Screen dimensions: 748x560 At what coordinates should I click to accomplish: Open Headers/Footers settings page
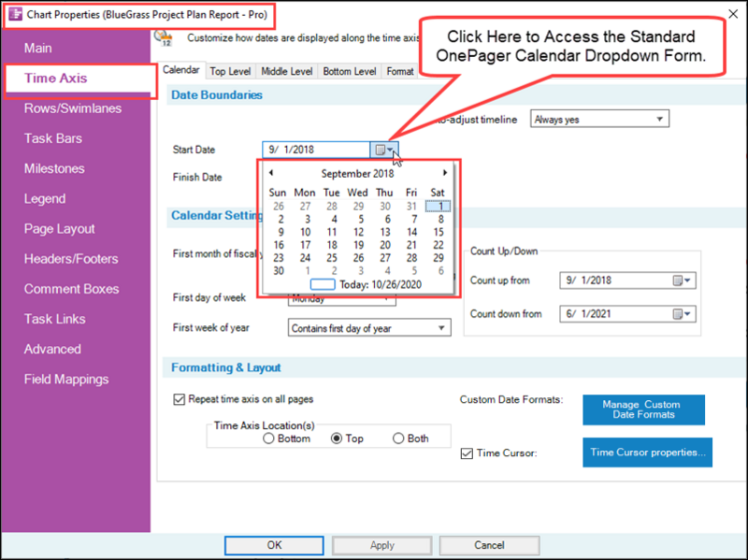coord(71,259)
